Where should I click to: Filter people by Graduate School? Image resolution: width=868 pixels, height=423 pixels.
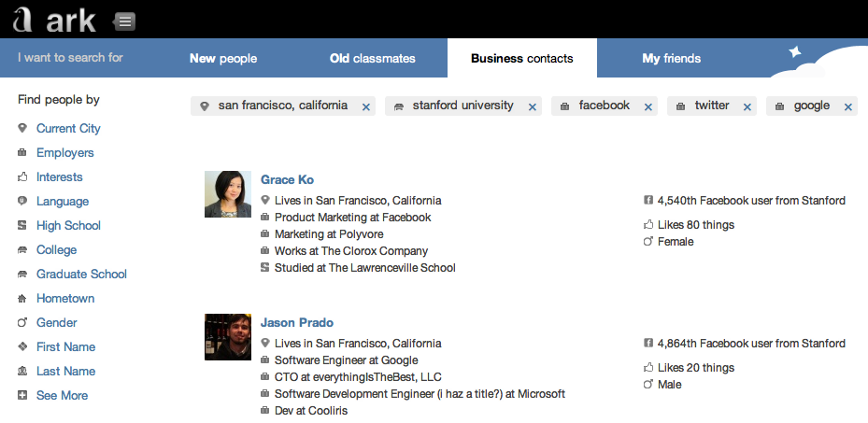pos(81,274)
